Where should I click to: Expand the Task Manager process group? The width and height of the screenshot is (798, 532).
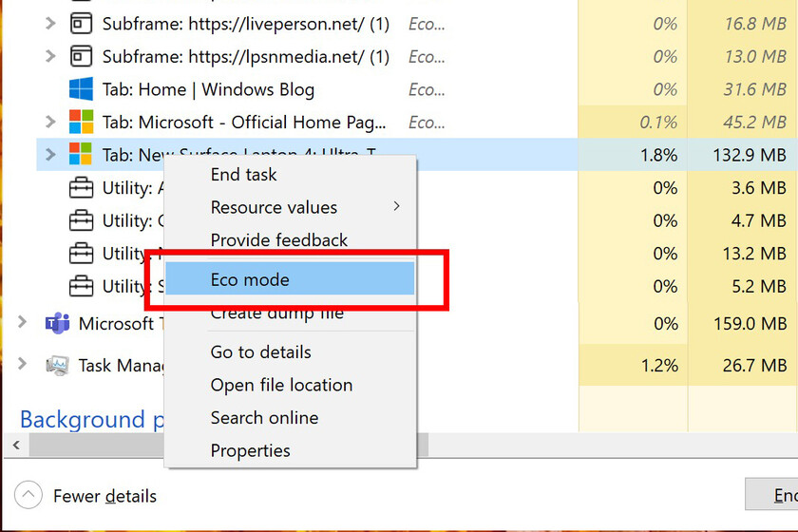[x=22, y=364]
